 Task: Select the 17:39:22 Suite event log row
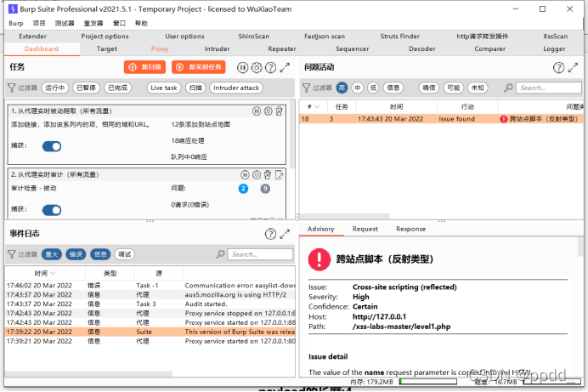pyautogui.click(x=150, y=332)
